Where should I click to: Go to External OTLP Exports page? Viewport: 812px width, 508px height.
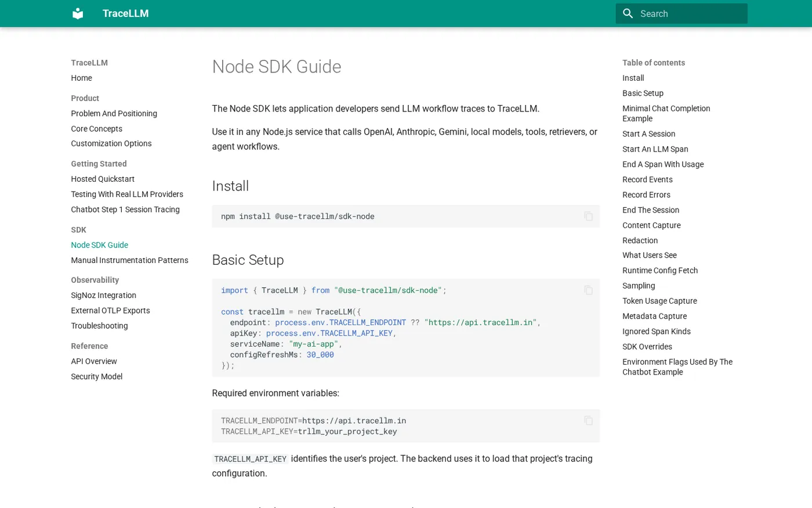110,310
